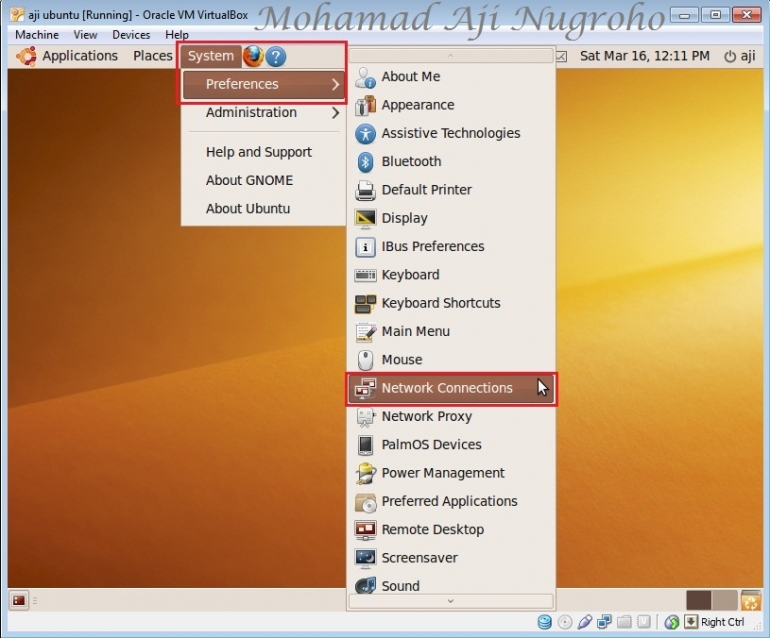Click the Display monitor icon

click(365, 219)
